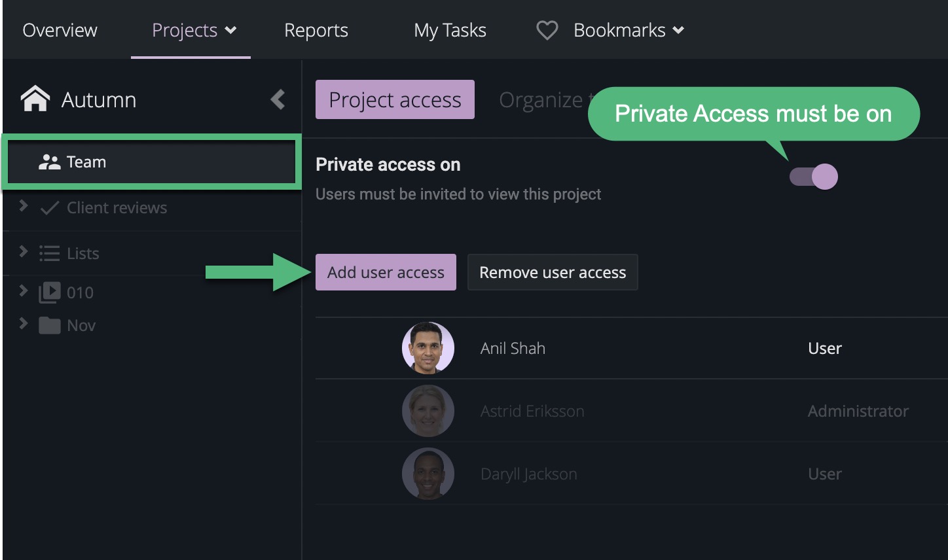948x560 pixels.
Task: Click the list icon next to Lists
Action: pos(50,253)
